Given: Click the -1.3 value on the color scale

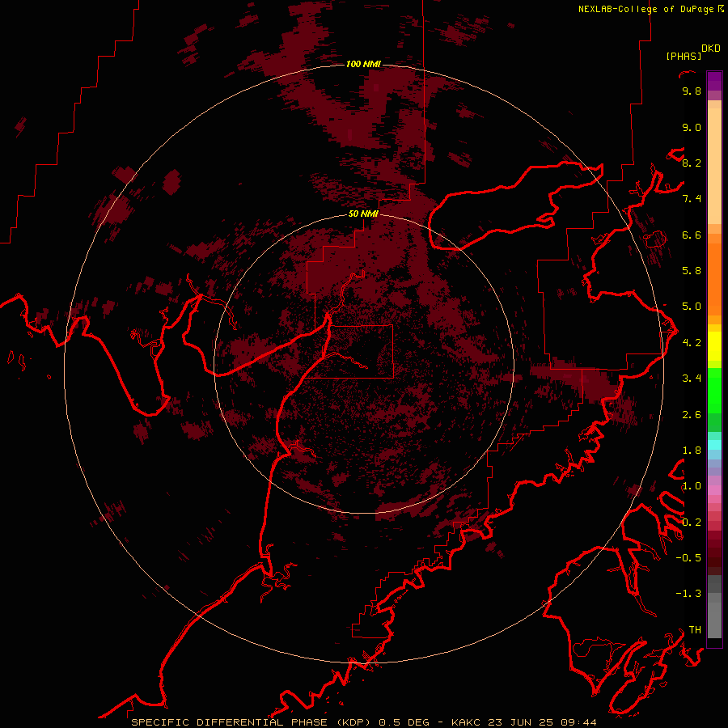Looking at the screenshot, I should click(688, 594).
